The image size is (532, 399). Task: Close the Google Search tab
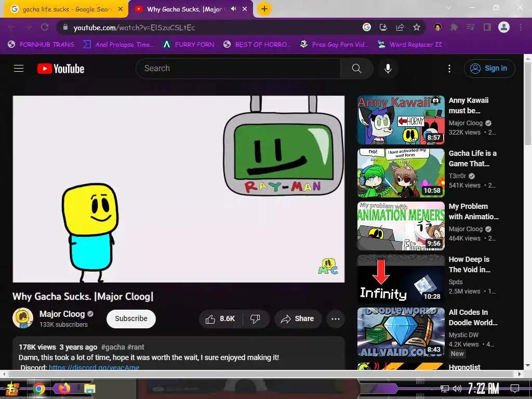[121, 9]
